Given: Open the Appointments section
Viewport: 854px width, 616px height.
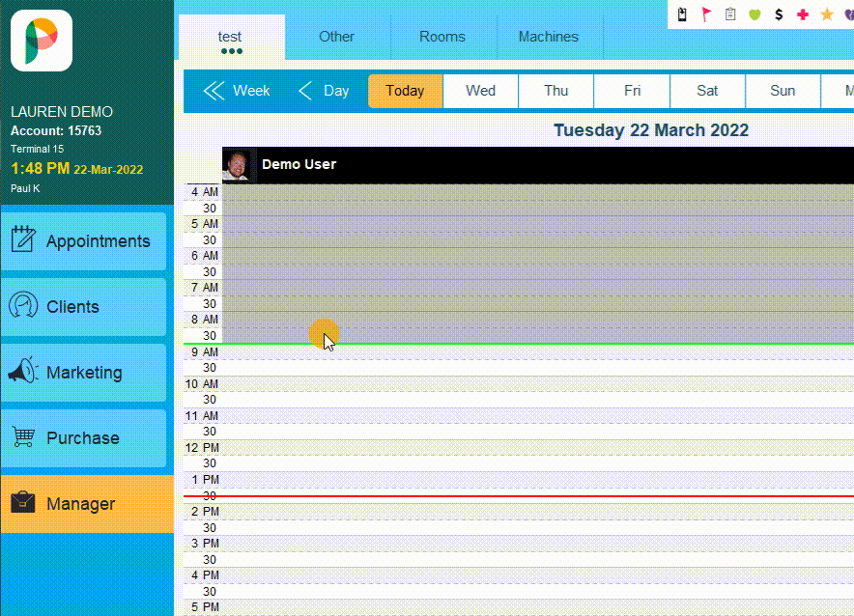Looking at the screenshot, I should pos(83,241).
